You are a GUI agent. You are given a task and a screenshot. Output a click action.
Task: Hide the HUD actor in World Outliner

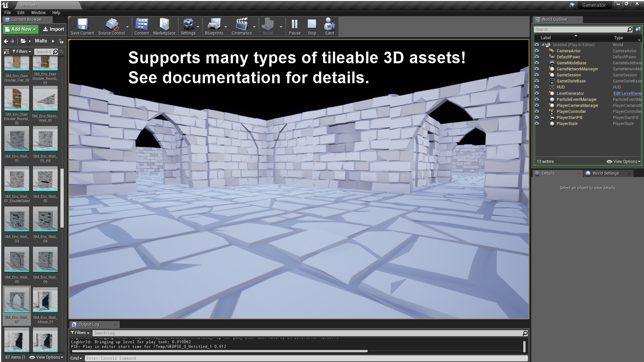pyautogui.click(x=537, y=87)
